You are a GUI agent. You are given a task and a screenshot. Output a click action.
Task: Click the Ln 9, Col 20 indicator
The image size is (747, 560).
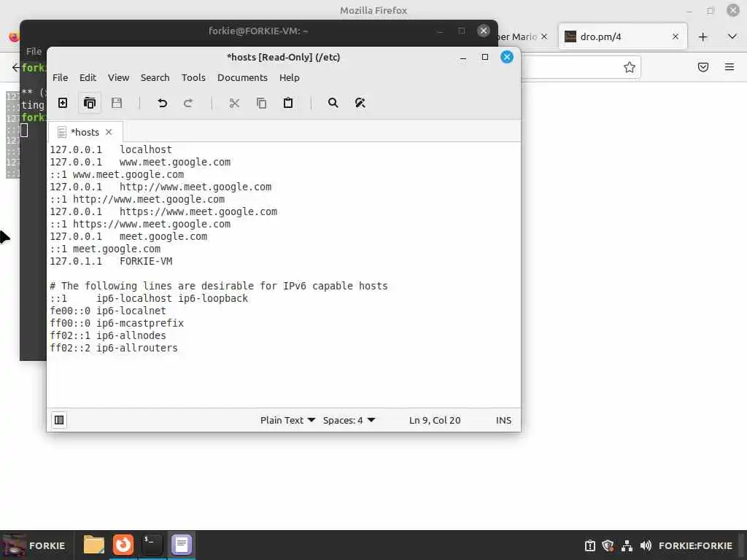(x=435, y=420)
